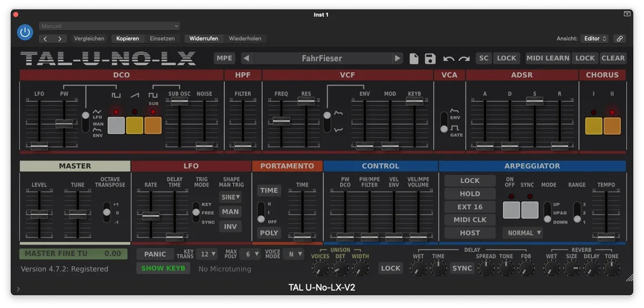This screenshot has width=644, height=308.
Task: Toggle arpeggiator SYNC button
Action: pyautogui.click(x=530, y=209)
